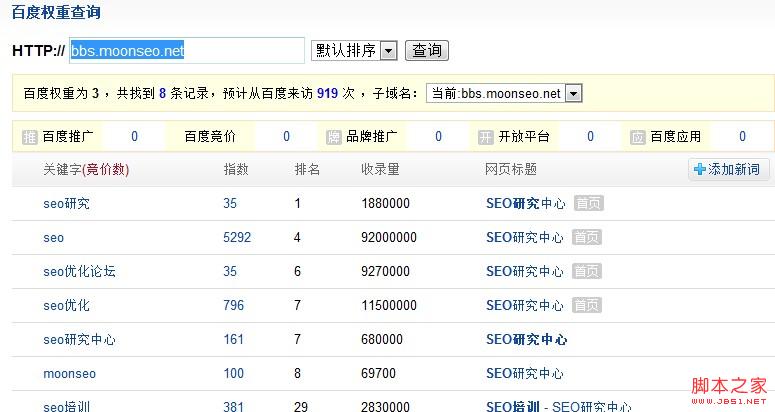This screenshot has width=775, height=412.
Task: Click the 品牌推广 count 0
Action: coord(438,136)
